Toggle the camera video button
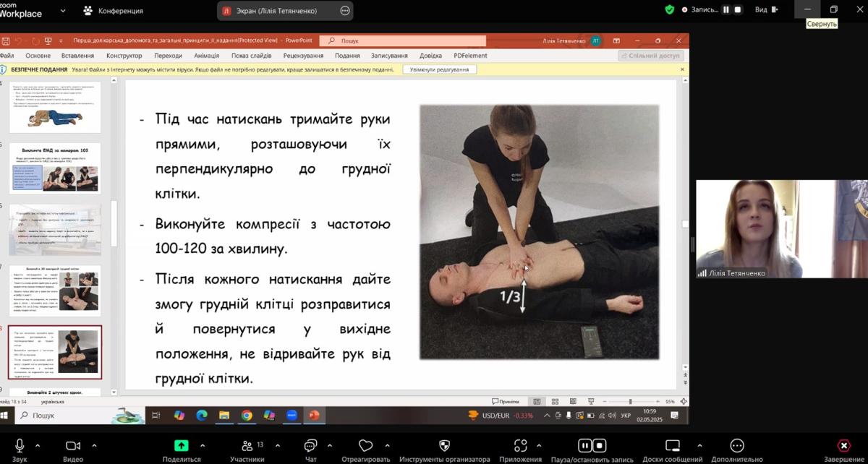 [x=72, y=446]
